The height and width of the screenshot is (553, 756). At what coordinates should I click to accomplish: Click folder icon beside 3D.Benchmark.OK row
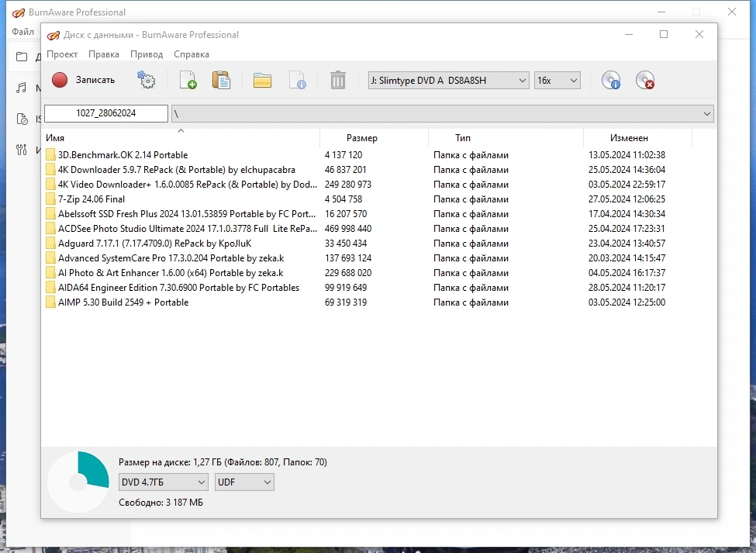50,155
